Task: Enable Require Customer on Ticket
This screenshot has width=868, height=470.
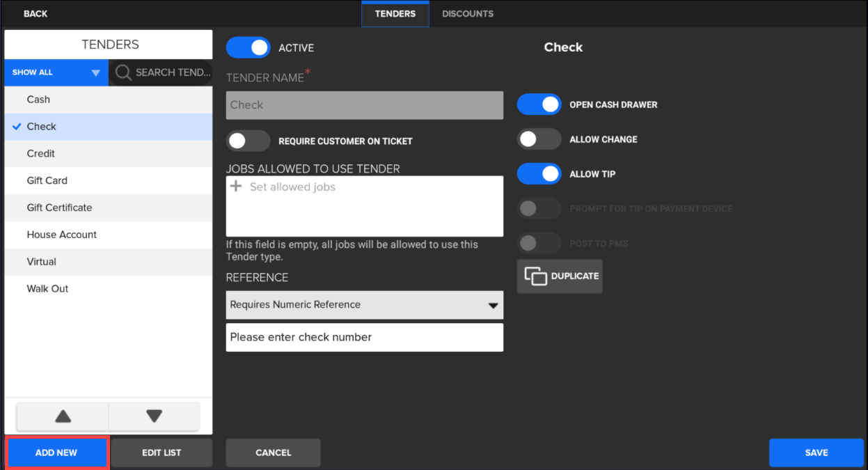Action: [248, 141]
